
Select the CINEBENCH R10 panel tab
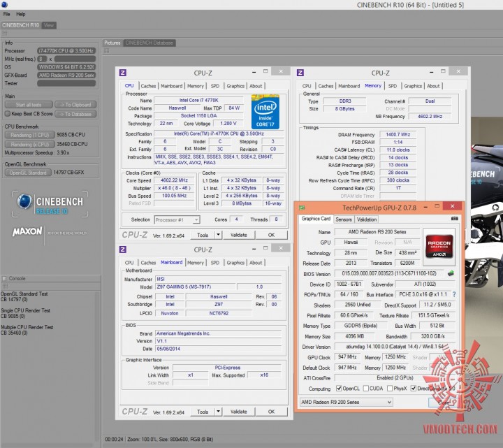click(20, 25)
